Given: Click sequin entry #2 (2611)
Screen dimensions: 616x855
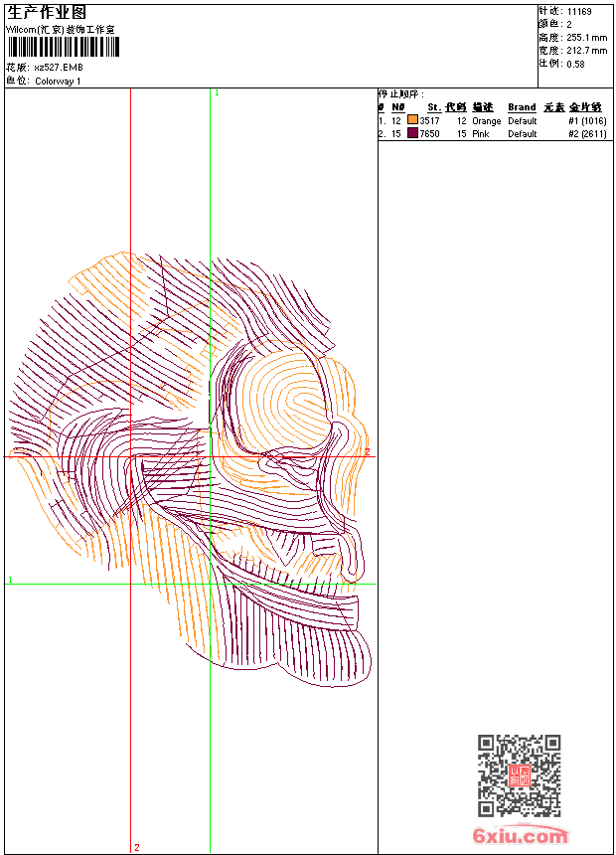Looking at the screenshot, I should (x=587, y=134).
